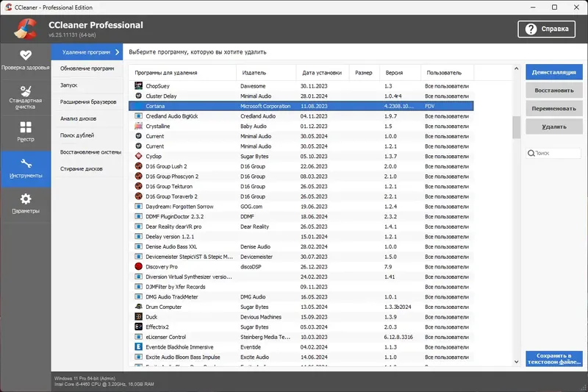
Task: Open the Browser Plugins section
Action: pos(88,102)
